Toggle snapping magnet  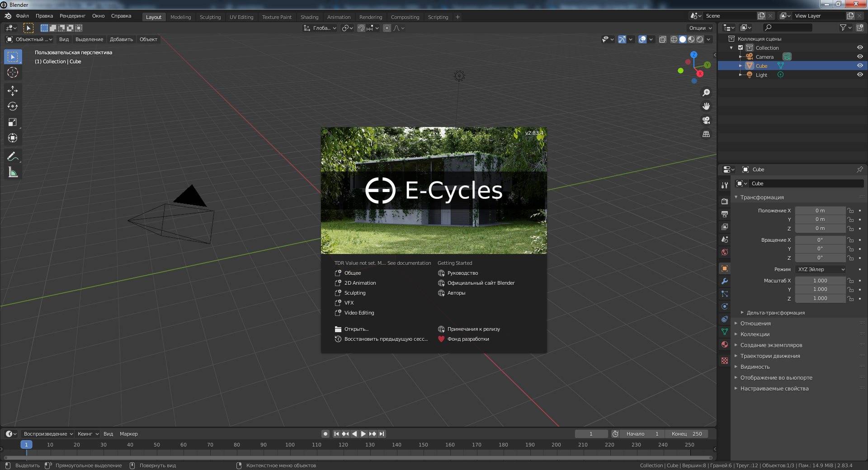[361, 28]
